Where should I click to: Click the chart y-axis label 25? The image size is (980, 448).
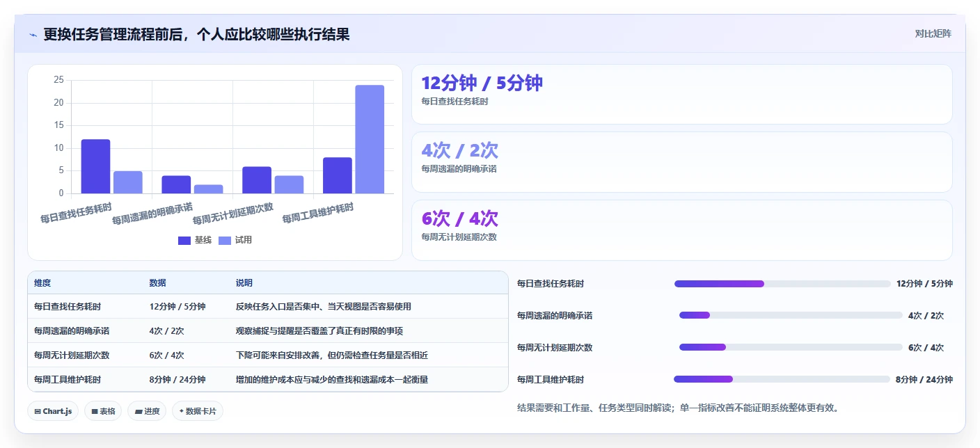click(x=58, y=81)
